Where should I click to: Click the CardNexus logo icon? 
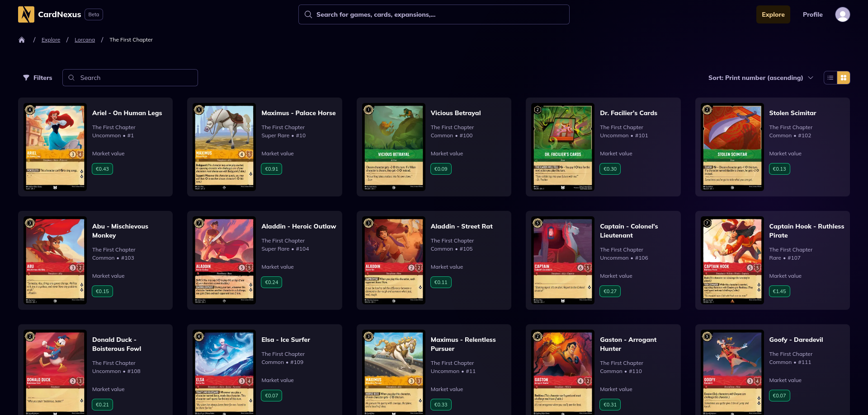point(26,14)
